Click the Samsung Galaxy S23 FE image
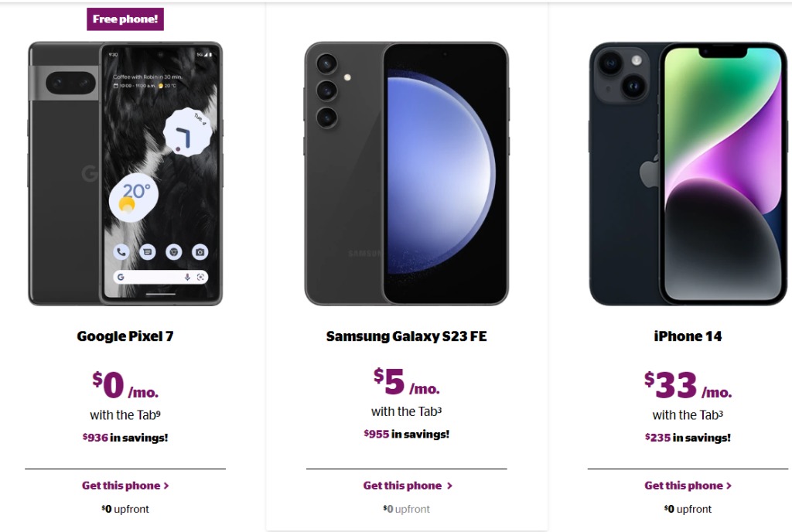 tap(407, 173)
